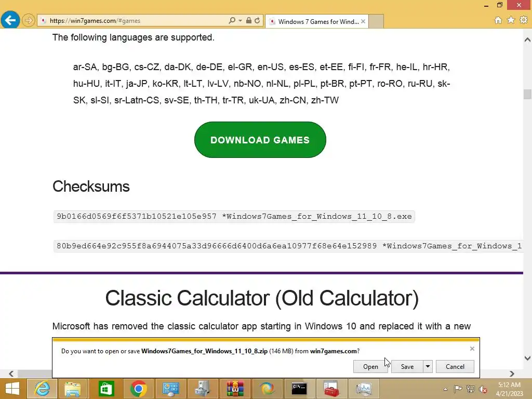Click the search magnifier in address bar
This screenshot has width=532, height=399.
pyautogui.click(x=232, y=20)
